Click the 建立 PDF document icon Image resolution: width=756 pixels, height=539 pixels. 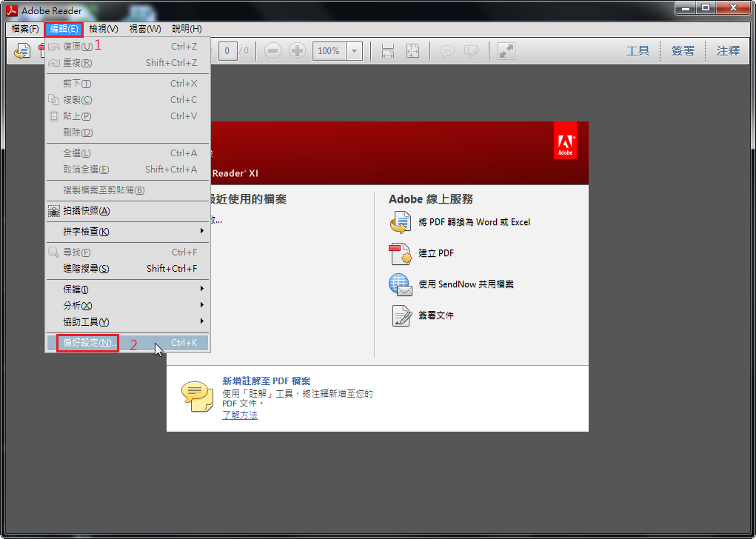(x=400, y=254)
